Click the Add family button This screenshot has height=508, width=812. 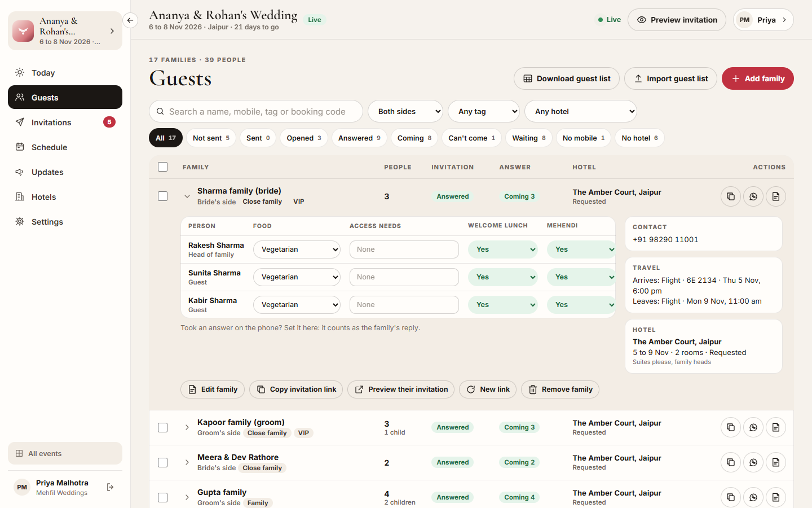pos(758,78)
